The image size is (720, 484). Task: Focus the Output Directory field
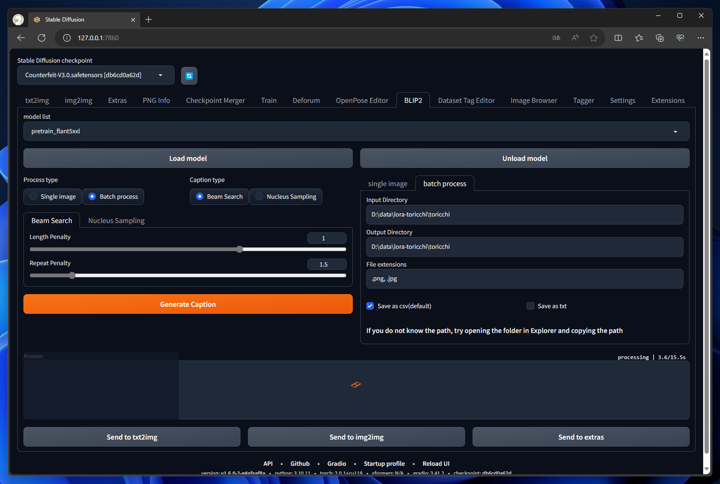tap(524, 247)
